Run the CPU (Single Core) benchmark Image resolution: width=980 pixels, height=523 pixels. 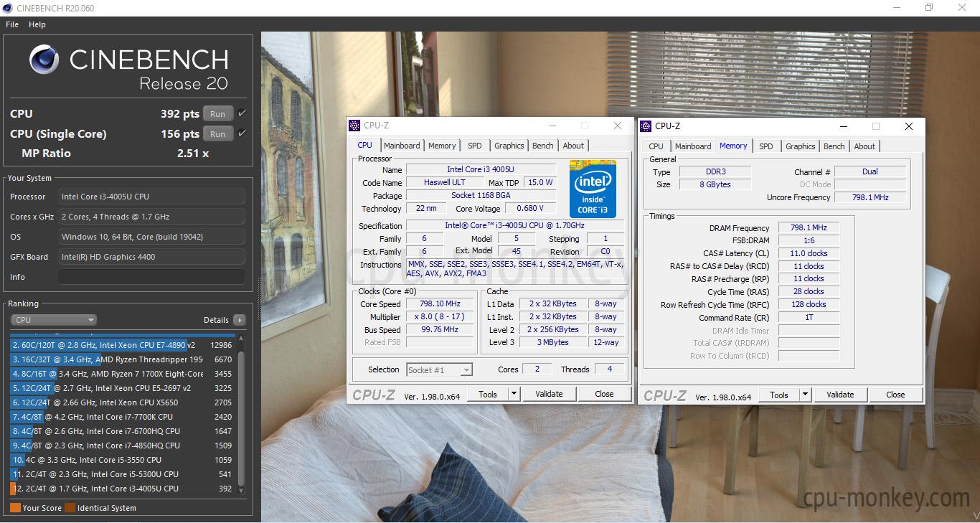(x=218, y=133)
